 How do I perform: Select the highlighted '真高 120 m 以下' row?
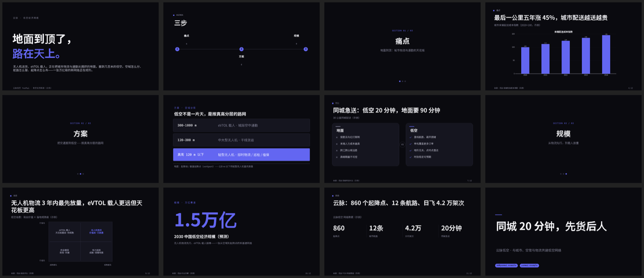242,155
